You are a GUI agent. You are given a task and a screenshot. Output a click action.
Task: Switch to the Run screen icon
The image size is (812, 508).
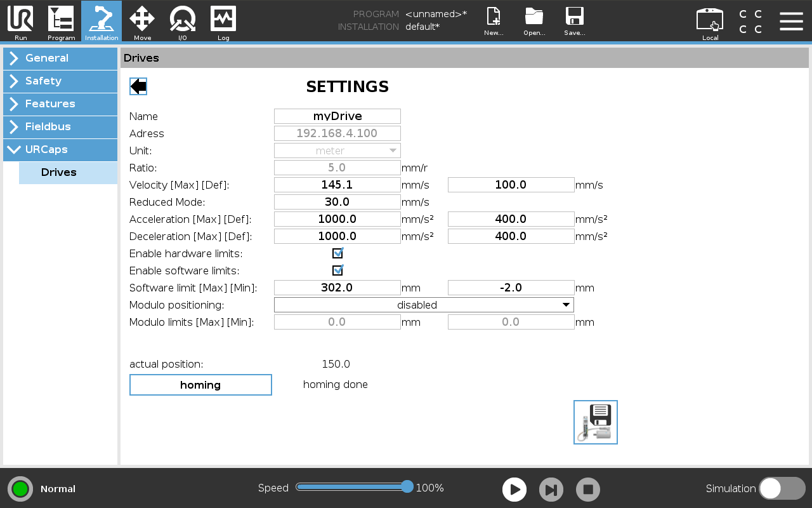[20, 22]
